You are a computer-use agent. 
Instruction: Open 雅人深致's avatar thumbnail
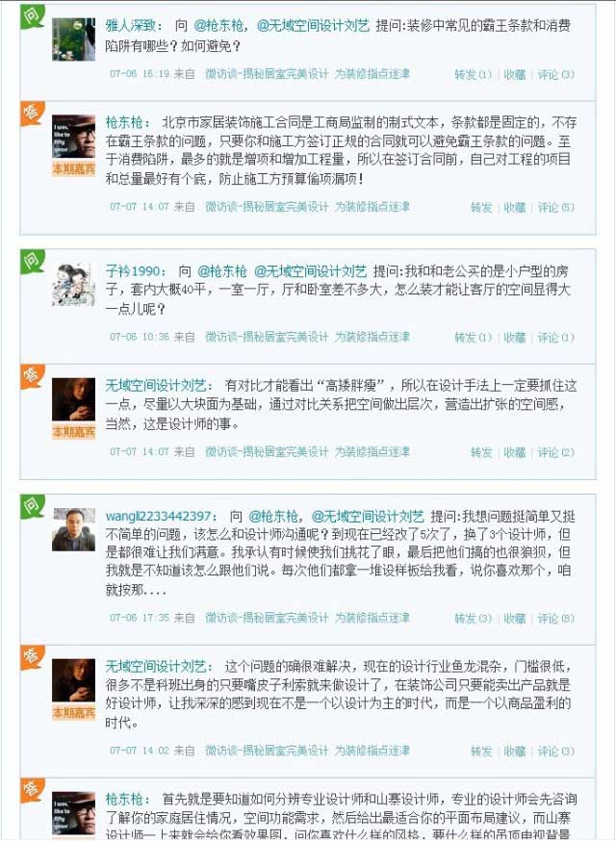73,39
